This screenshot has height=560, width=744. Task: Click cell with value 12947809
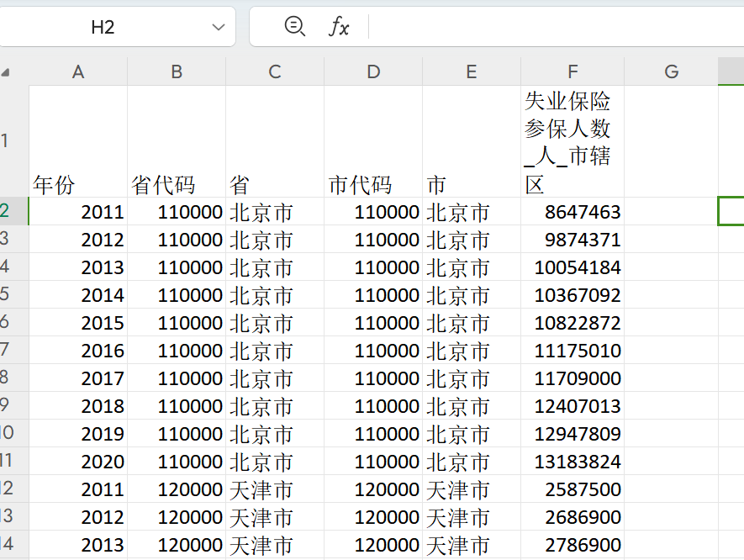tap(573, 433)
